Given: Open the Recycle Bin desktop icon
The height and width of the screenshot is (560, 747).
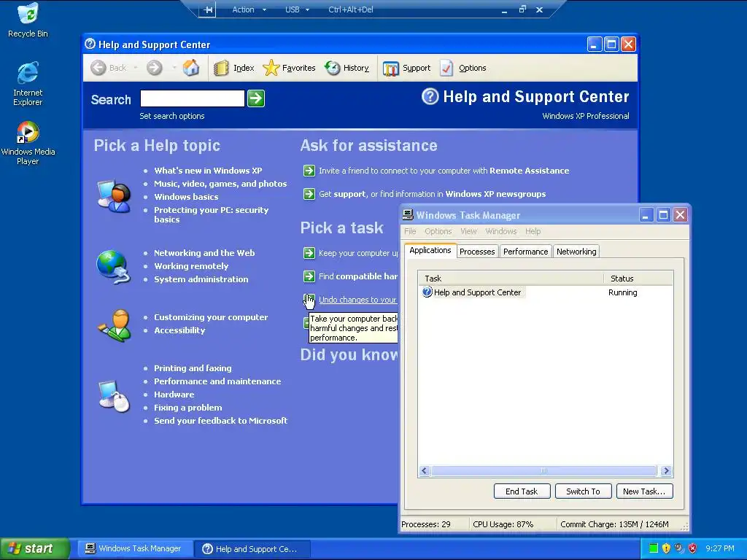Looking at the screenshot, I should point(28,20).
